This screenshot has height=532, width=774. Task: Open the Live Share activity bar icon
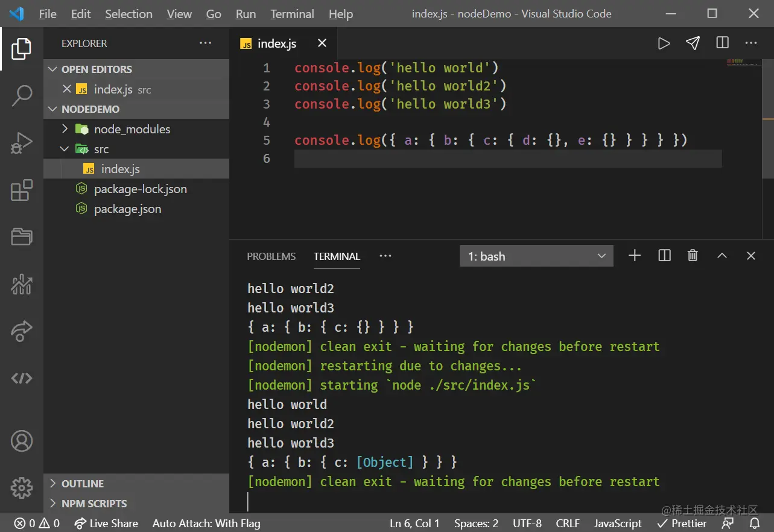click(x=21, y=331)
